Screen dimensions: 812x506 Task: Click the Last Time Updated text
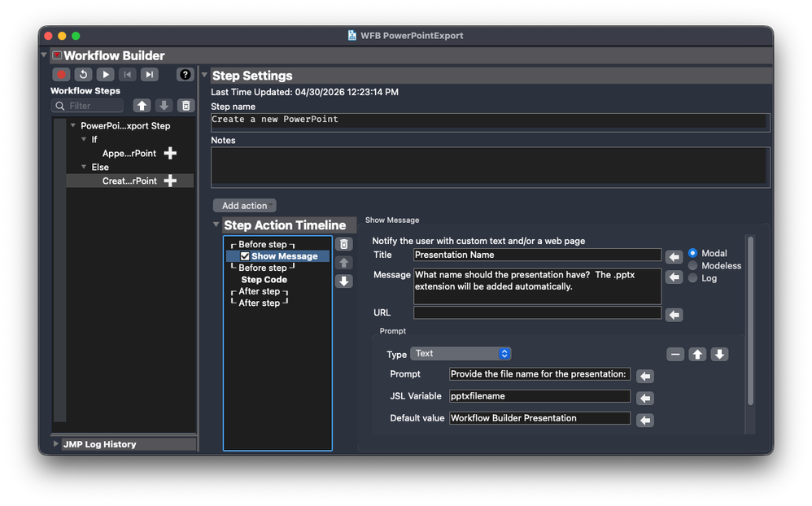click(x=304, y=92)
